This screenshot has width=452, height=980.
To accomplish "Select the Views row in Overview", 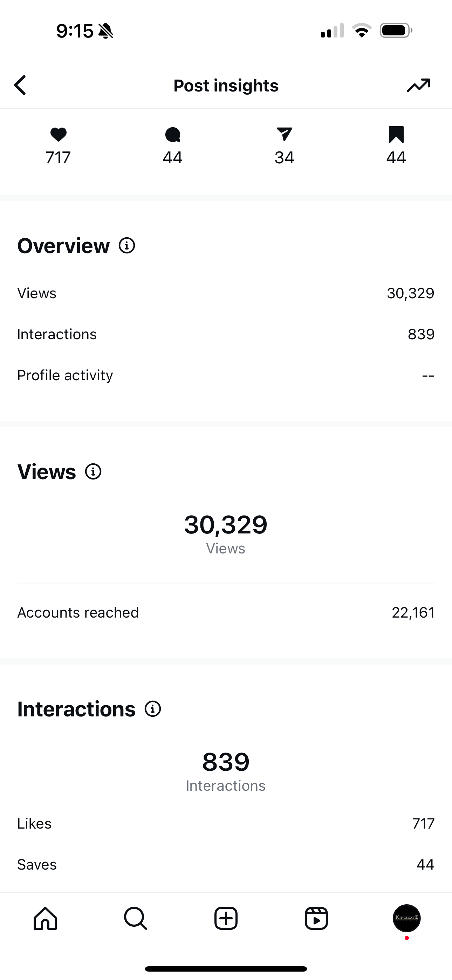I will [x=226, y=293].
